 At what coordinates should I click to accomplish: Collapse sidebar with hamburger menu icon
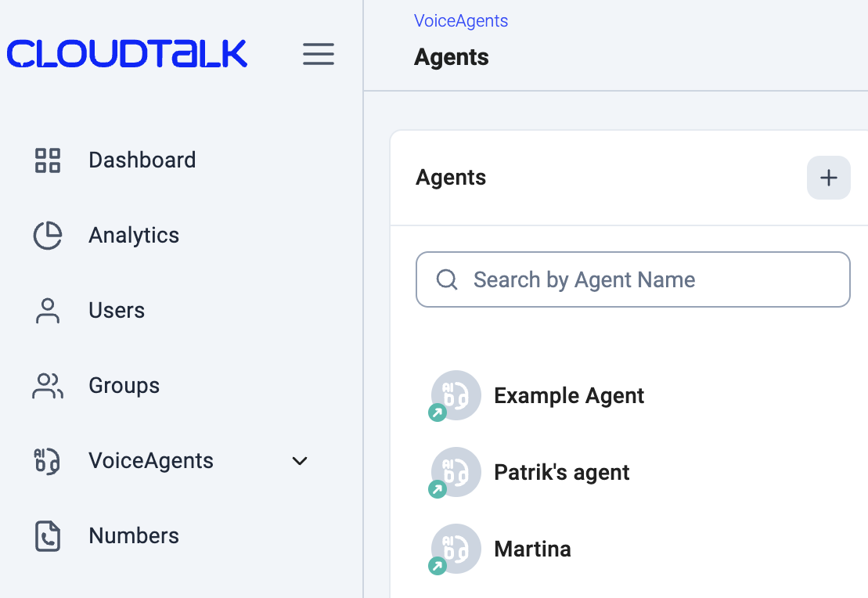[x=319, y=54]
